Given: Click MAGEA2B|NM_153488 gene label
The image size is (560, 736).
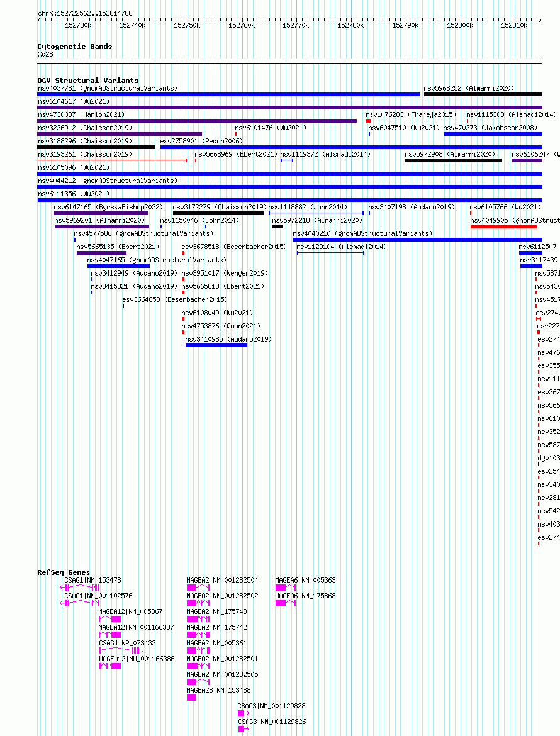Looking at the screenshot, I should point(218,691).
